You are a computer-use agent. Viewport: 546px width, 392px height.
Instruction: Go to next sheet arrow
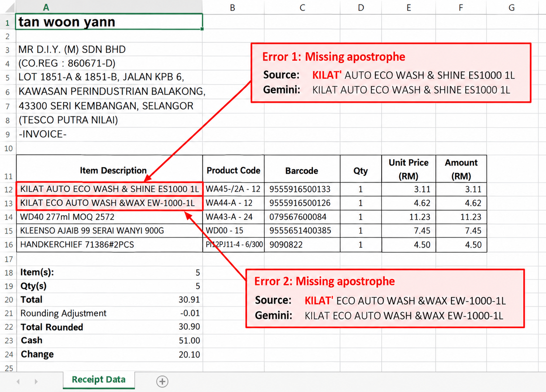(x=36, y=381)
